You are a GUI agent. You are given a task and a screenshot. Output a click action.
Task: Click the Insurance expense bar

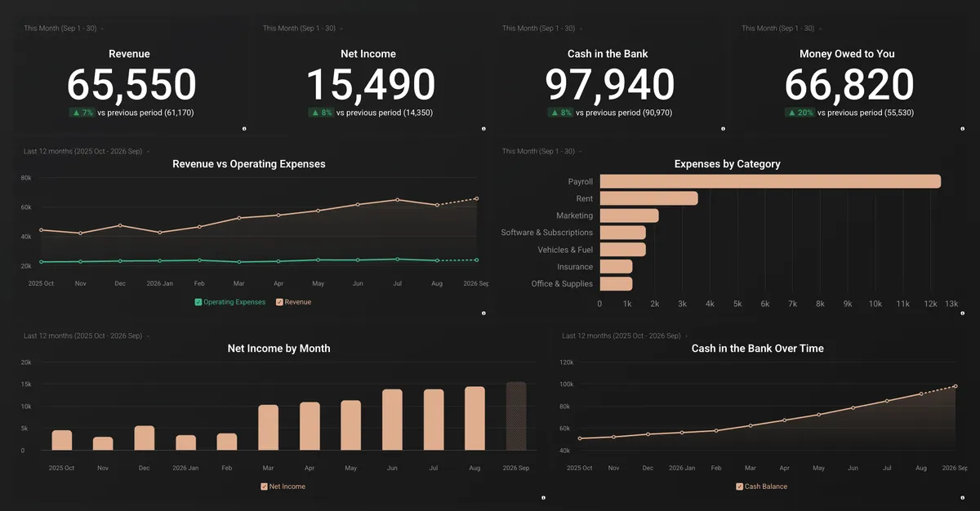click(x=617, y=267)
